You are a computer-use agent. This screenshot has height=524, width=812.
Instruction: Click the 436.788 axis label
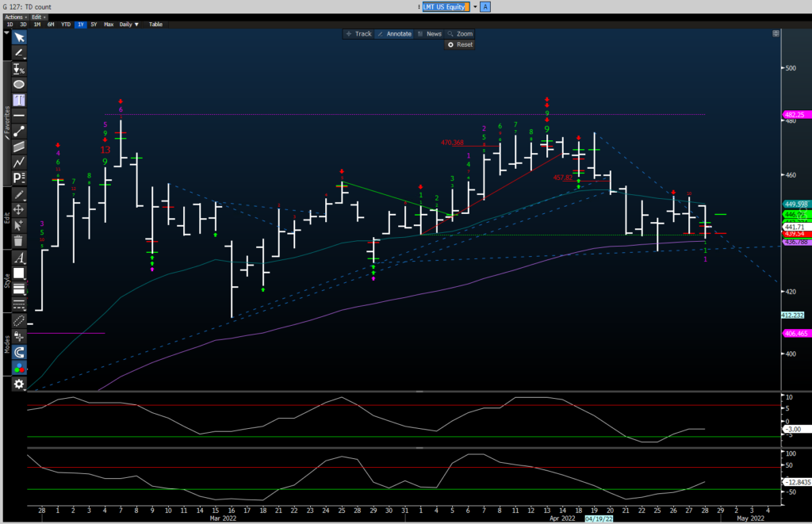796,242
